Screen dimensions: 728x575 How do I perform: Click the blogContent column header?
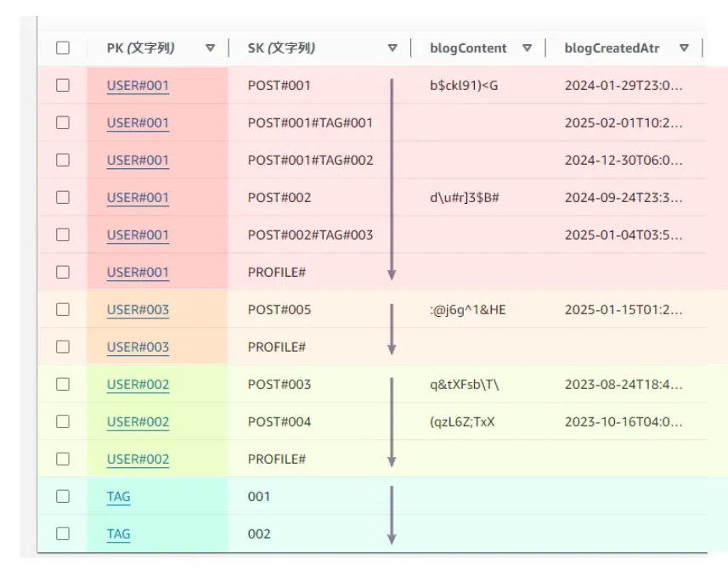(x=468, y=48)
